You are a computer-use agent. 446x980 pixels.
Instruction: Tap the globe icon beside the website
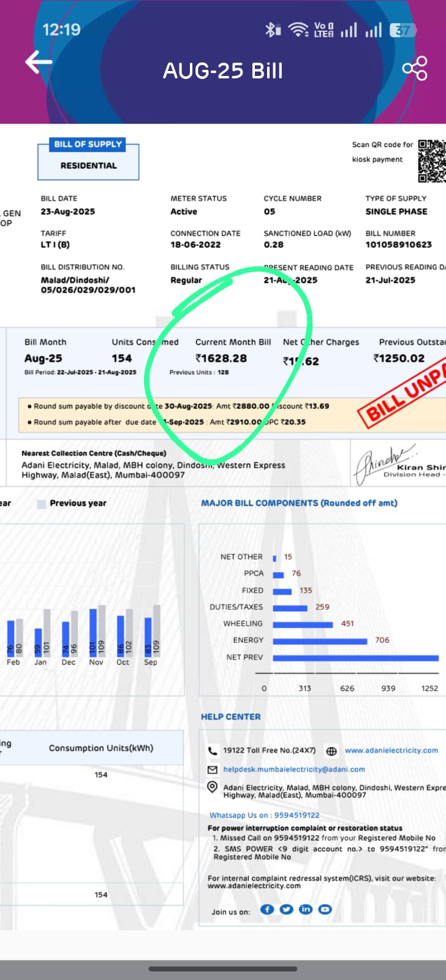click(331, 751)
